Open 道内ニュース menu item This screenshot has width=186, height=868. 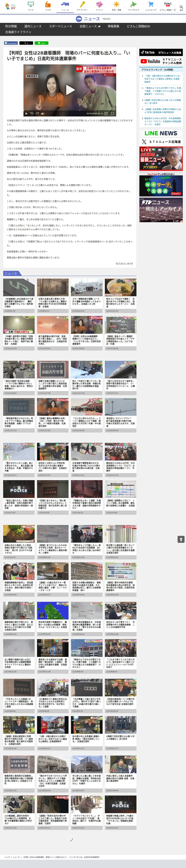[x=33, y=26]
